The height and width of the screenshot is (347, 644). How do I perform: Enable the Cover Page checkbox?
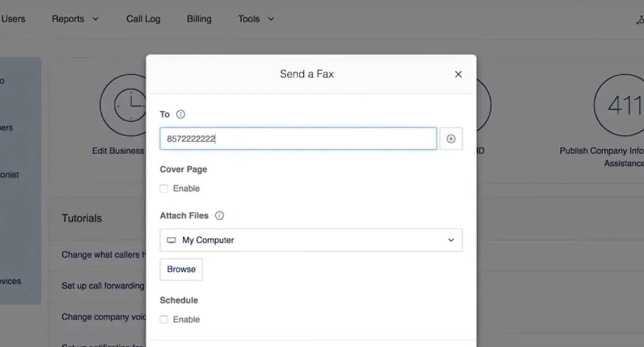coord(164,189)
